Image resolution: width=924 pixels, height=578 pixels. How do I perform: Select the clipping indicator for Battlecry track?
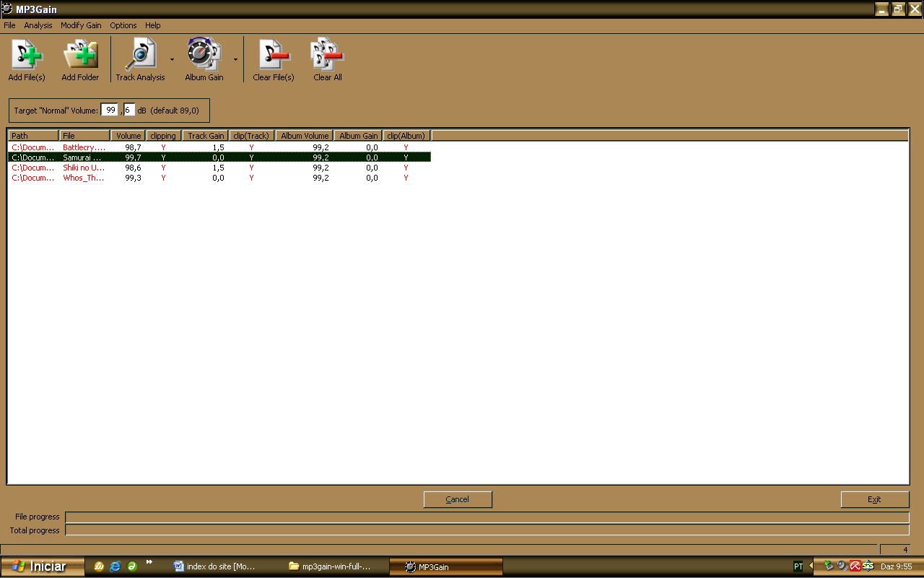[162, 147]
